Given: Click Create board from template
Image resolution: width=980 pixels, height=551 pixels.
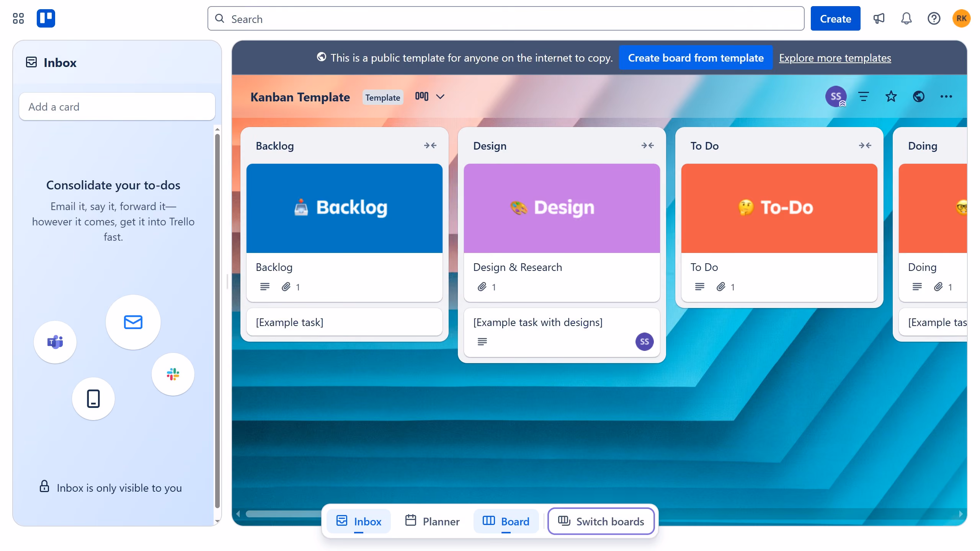Looking at the screenshot, I should tap(696, 58).
